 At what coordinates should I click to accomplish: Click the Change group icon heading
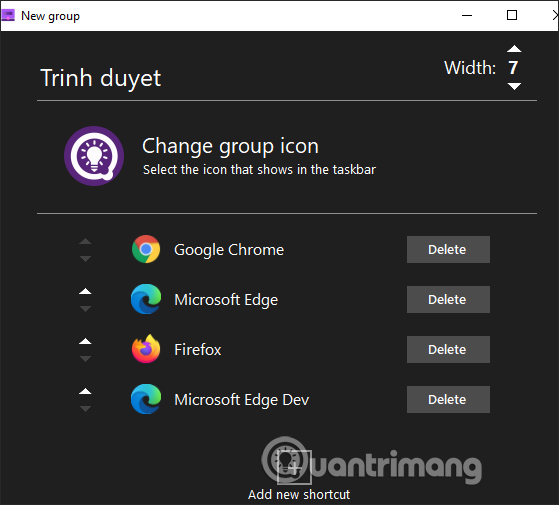click(230, 146)
